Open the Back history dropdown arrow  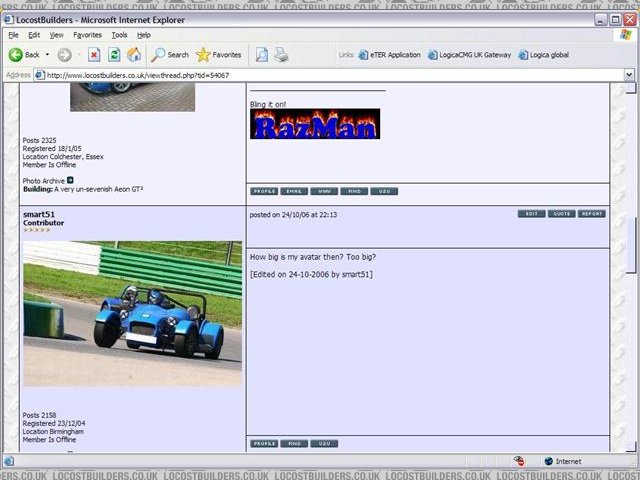click(47, 55)
